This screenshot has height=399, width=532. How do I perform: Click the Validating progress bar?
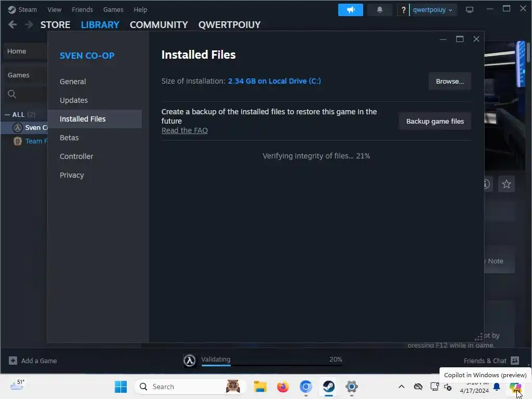272,365
